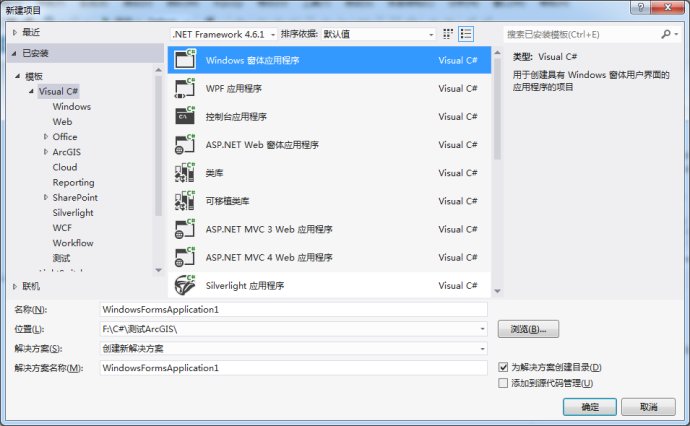Click the search options dropdown arrow
The width and height of the screenshot is (690, 426).
(x=676, y=34)
